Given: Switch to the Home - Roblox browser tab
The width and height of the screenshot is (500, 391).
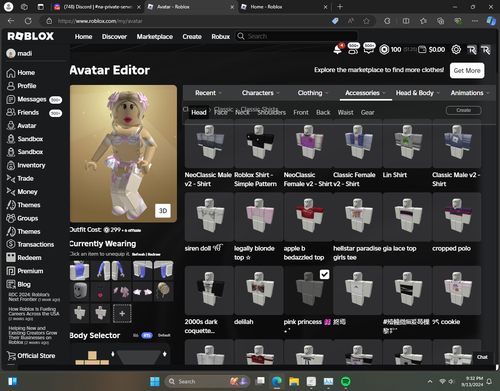Looking at the screenshot, I should click(x=284, y=7).
